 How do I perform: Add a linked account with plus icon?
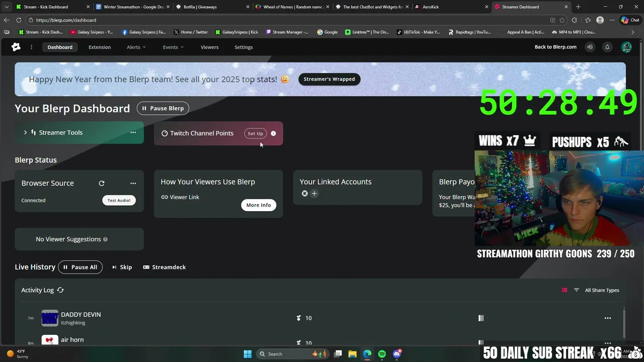(314, 193)
